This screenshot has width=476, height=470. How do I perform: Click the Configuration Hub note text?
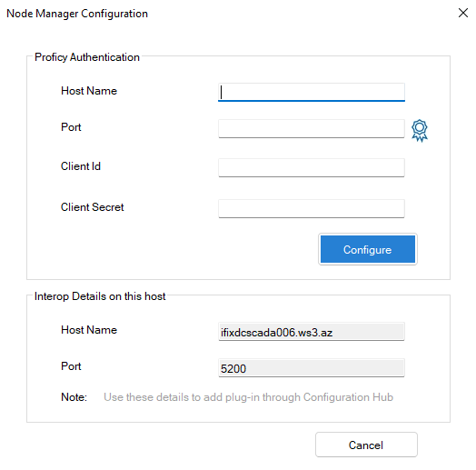(248, 397)
